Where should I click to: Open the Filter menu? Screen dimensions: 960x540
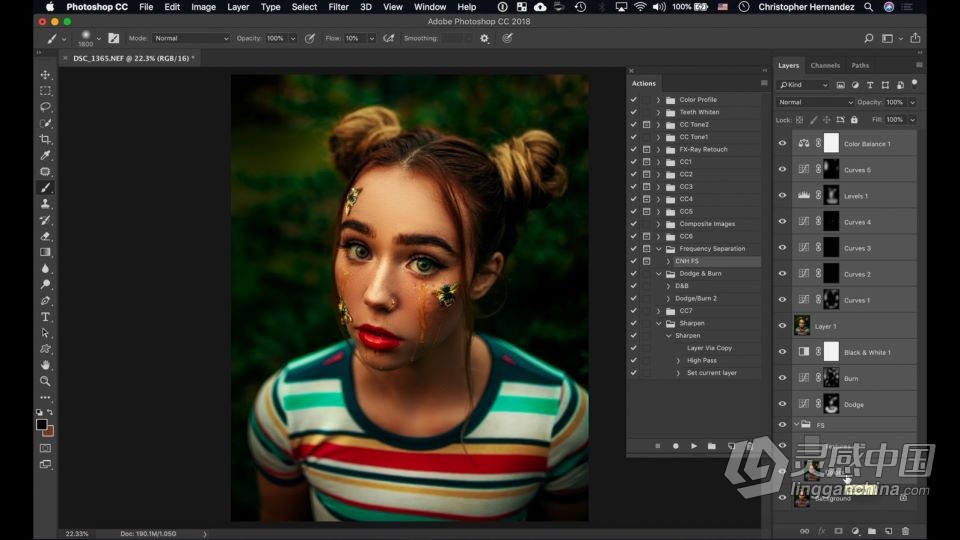pyautogui.click(x=338, y=7)
